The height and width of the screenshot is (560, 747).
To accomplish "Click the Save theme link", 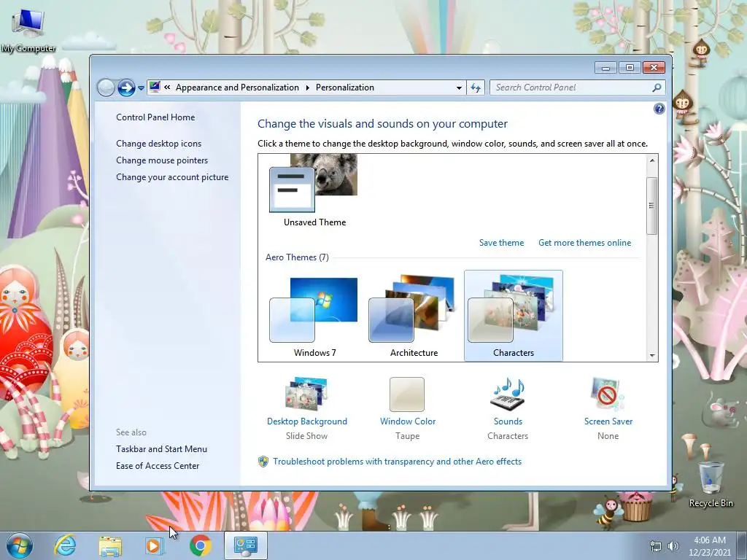I will [501, 243].
